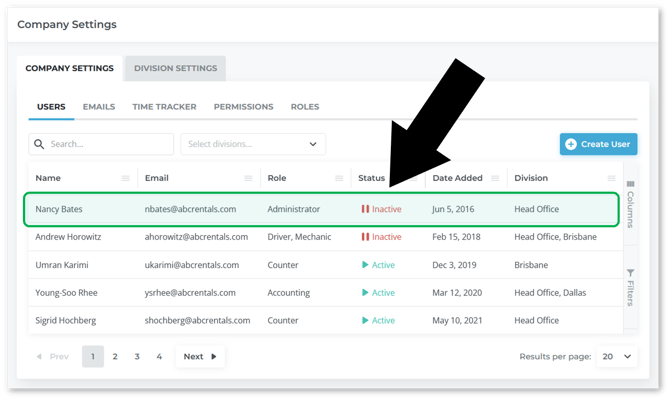Expand the Select divisions dropdown
Screen dimensions: 670x400
coord(253,144)
